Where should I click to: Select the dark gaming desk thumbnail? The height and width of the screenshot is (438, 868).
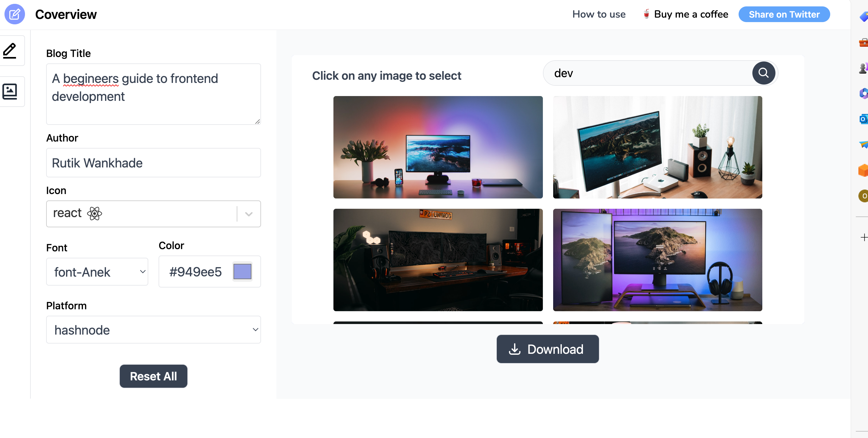tap(438, 260)
